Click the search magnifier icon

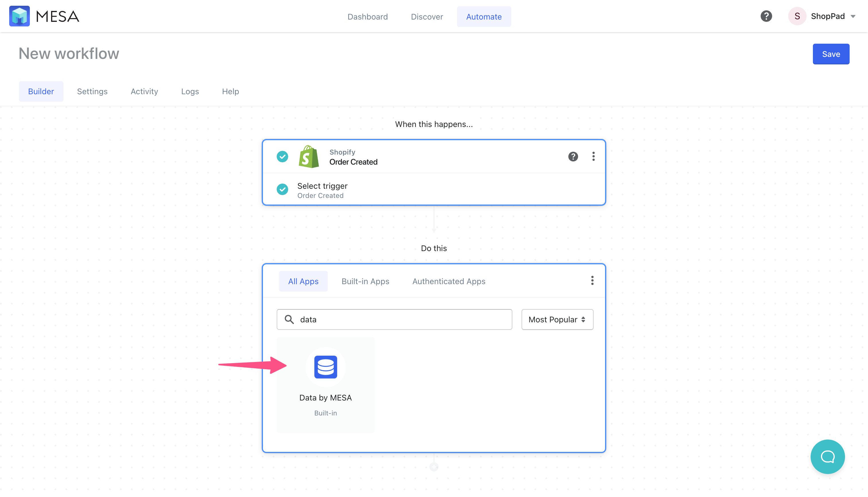tap(289, 319)
